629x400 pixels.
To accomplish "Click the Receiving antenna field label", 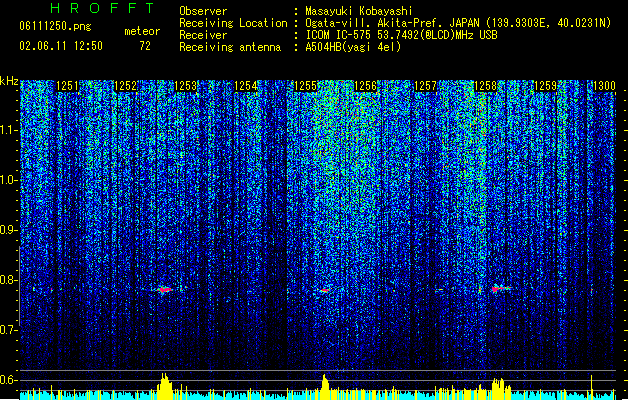I will tap(230, 47).
